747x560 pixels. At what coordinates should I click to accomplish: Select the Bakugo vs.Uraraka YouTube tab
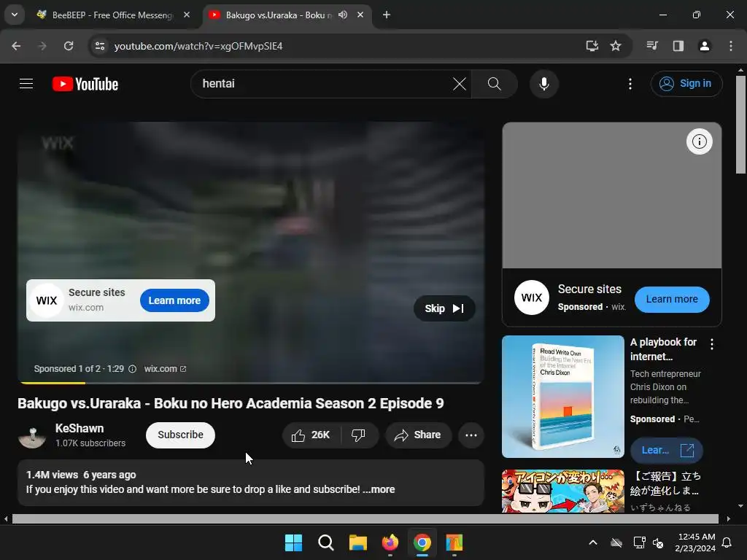279,15
